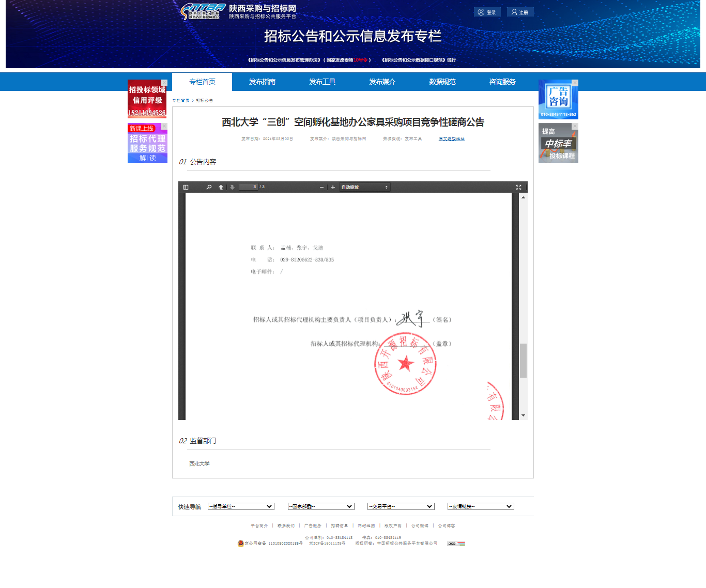706x588 pixels.
Task: Open the PDF search magnifier
Action: pos(209,187)
